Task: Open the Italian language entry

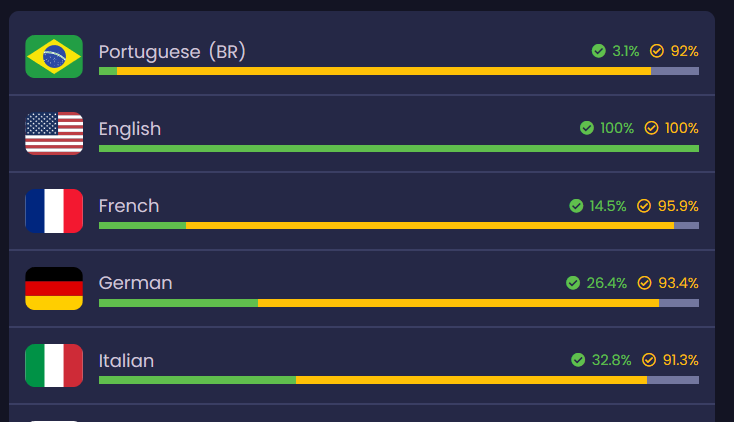Action: point(126,360)
